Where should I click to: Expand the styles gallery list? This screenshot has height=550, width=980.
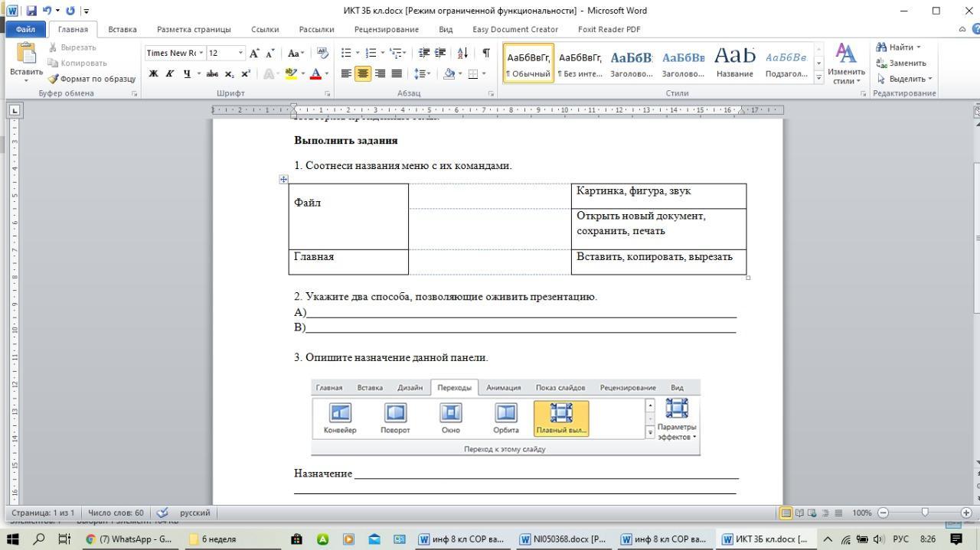[818, 78]
